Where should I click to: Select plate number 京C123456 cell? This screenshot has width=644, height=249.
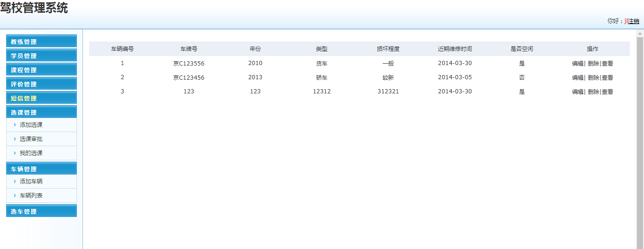point(189,78)
